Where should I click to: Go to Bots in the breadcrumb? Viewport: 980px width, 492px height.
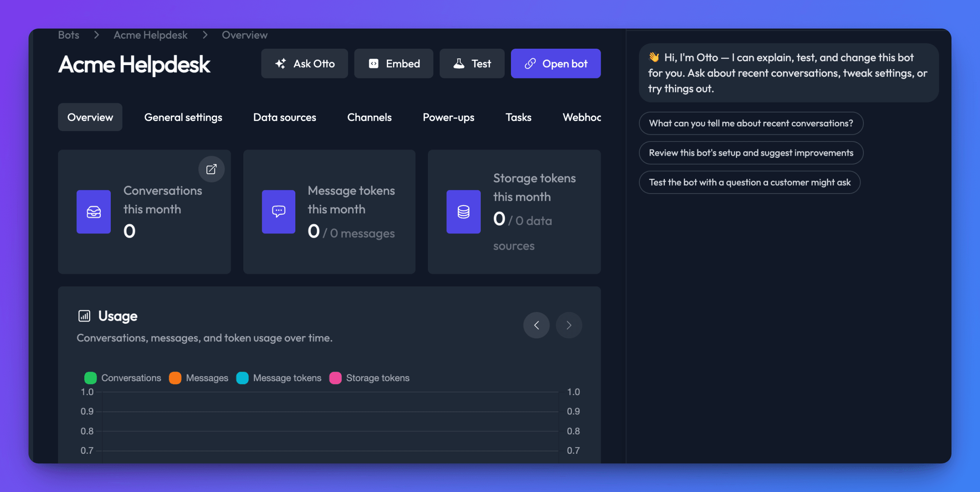tap(68, 35)
